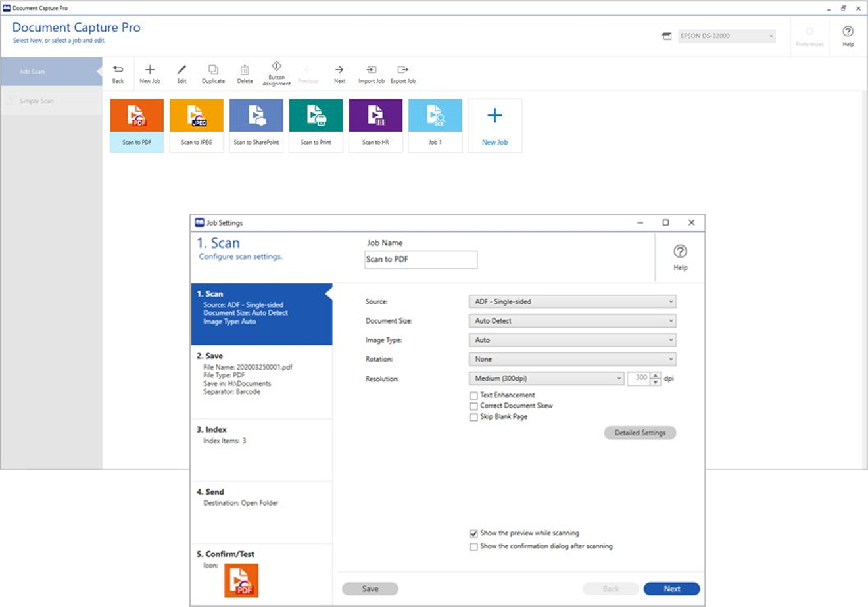Go to step 2. Save
Screen dimensions: 868x607
(261, 382)
